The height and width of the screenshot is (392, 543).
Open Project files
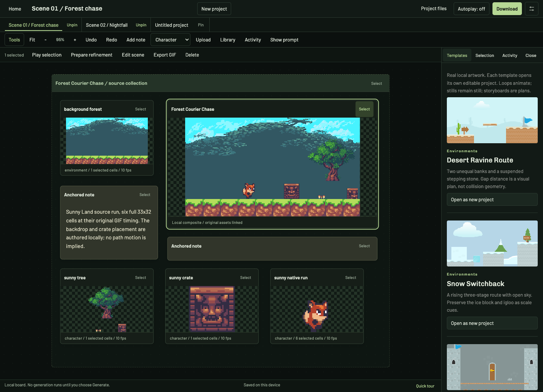coord(434,9)
